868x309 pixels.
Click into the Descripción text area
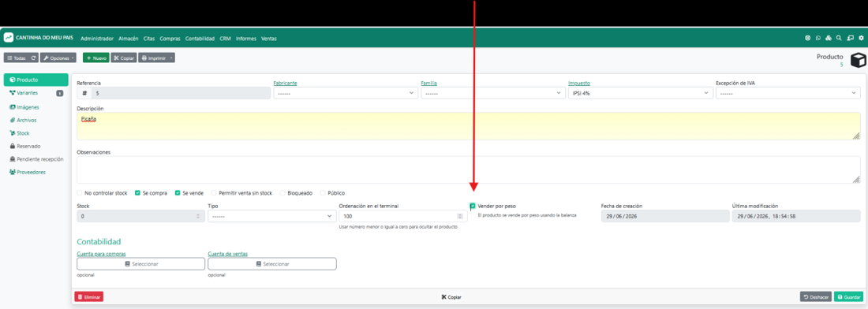click(x=468, y=126)
